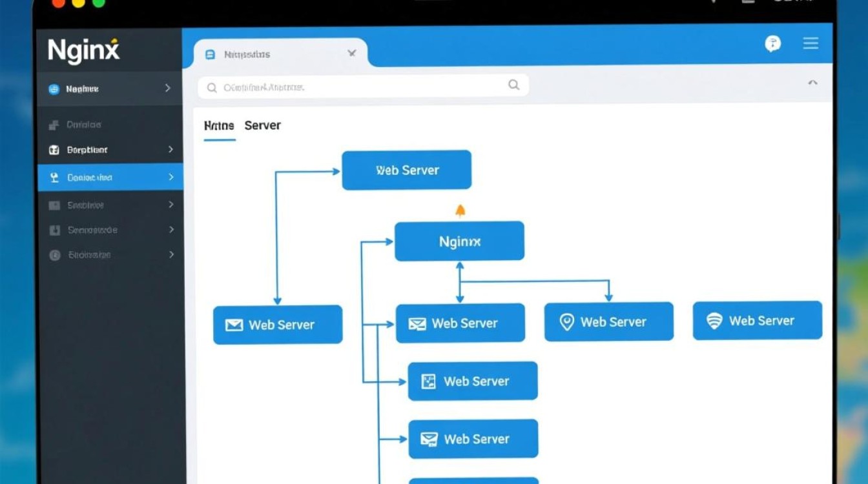
Task: Click the Wi-Fi icon on rightmost Web Server
Action: [x=714, y=321]
